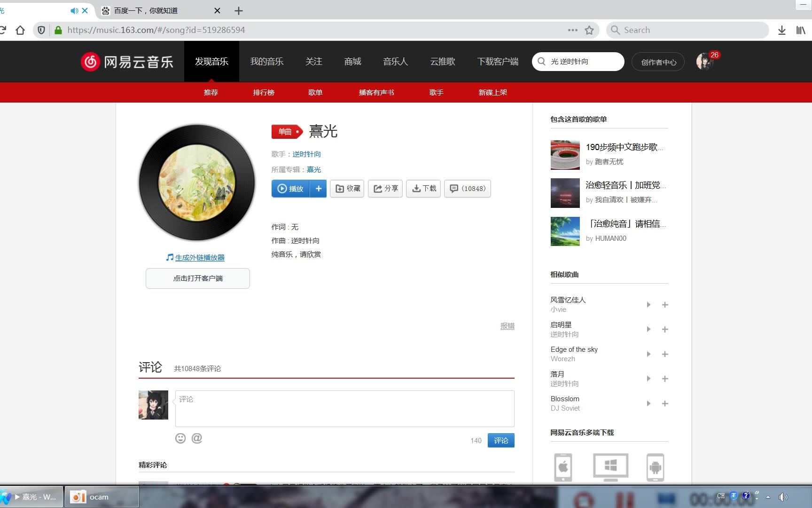The width and height of the screenshot is (812, 508).
Task: Open page actions three-dot menu
Action: pos(572,30)
